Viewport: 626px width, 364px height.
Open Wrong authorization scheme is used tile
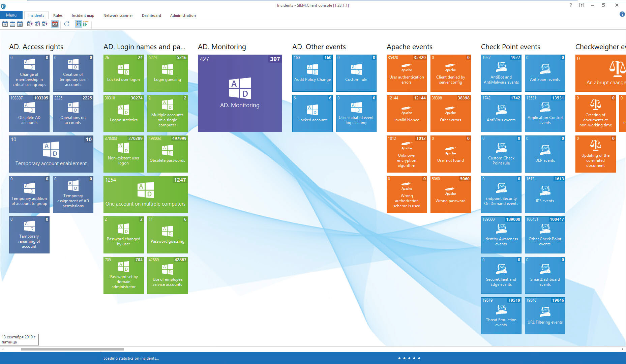(x=407, y=194)
